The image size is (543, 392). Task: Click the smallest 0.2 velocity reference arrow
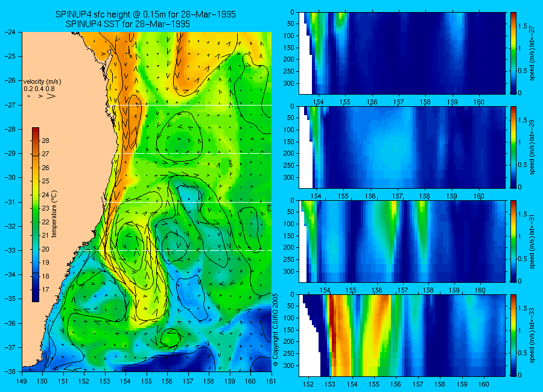(29, 96)
